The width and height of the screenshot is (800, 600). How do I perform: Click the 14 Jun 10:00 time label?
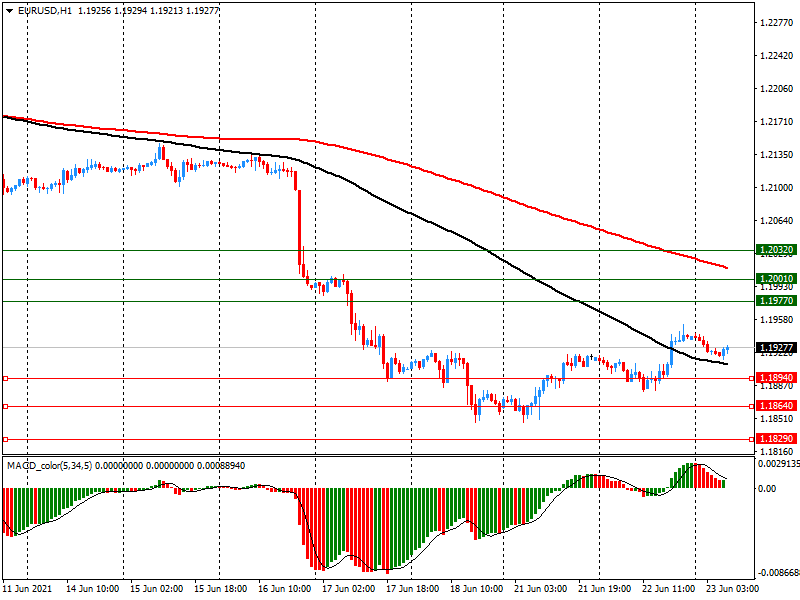coord(92,588)
